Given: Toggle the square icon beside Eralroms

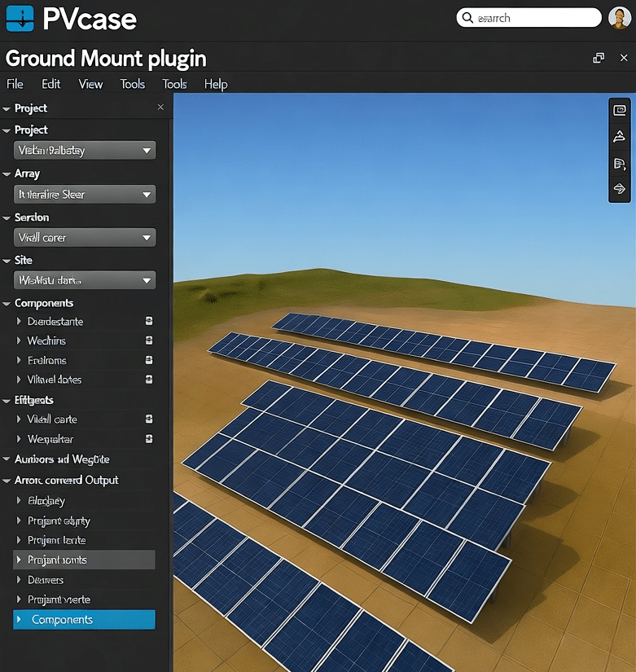Looking at the screenshot, I should [149, 360].
